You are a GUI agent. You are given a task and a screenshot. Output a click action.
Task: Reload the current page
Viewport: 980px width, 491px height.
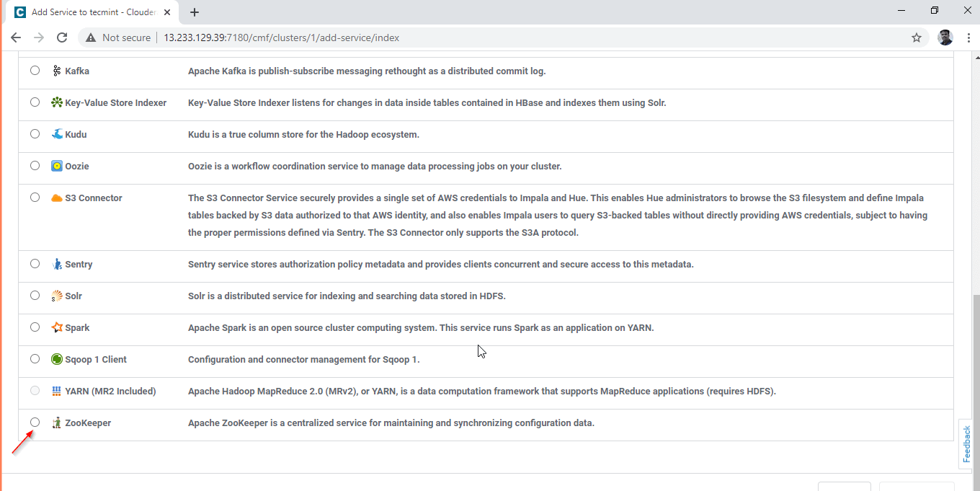pos(62,37)
